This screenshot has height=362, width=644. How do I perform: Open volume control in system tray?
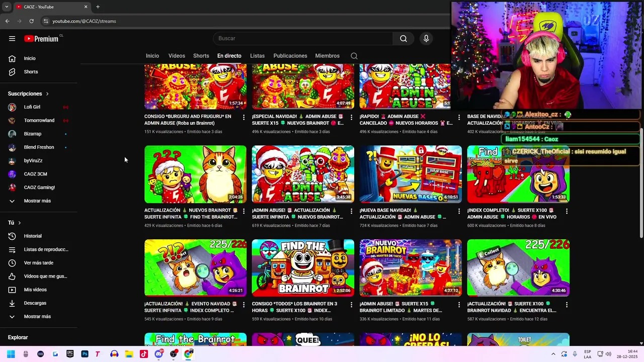pos(608,354)
